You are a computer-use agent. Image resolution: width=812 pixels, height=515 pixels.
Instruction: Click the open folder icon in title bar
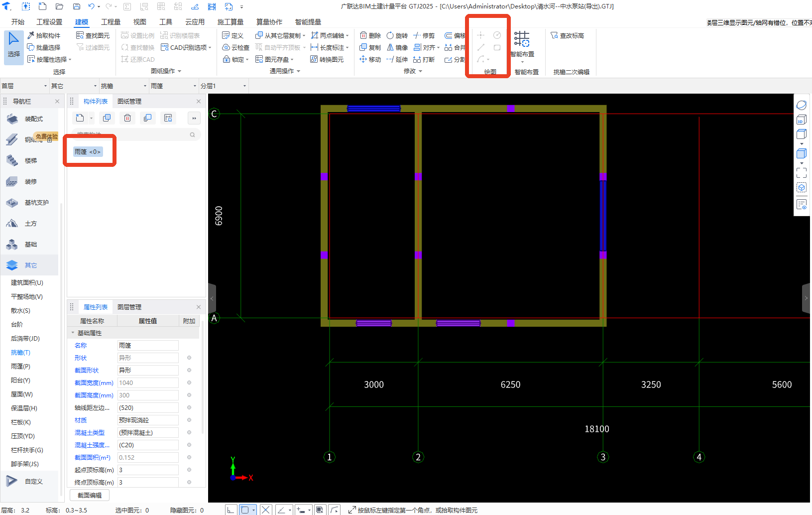59,6
